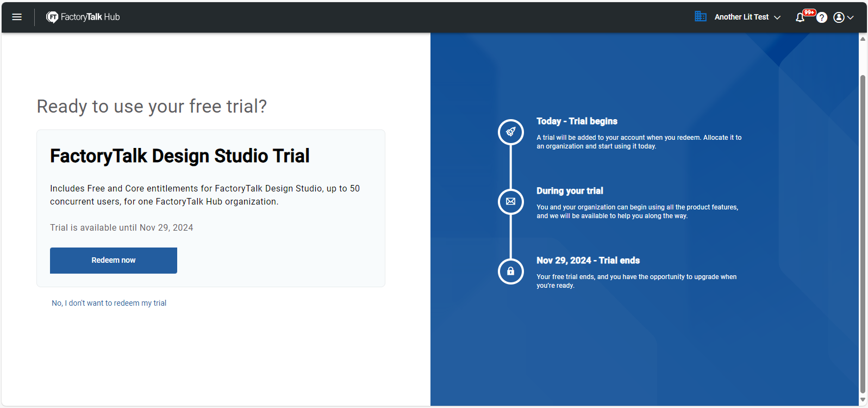Click the Ready to use your free trial? heading
Image resolution: width=868 pixels, height=408 pixels.
pos(152,107)
